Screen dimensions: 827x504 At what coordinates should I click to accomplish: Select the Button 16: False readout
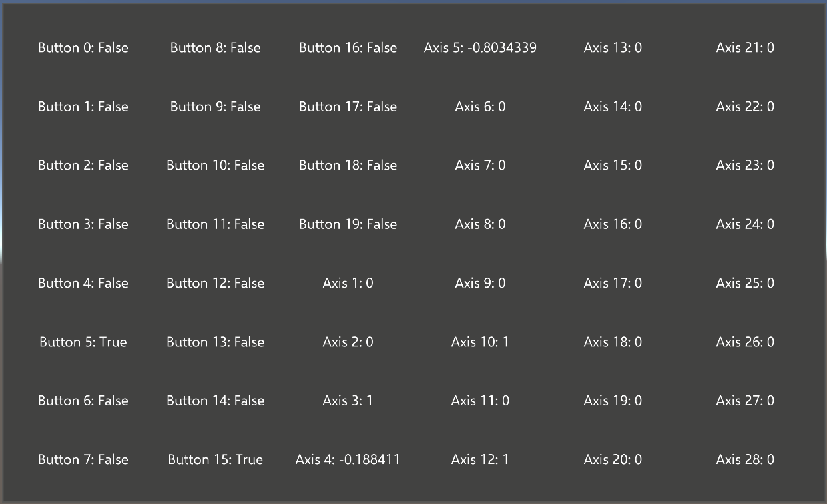pos(348,47)
